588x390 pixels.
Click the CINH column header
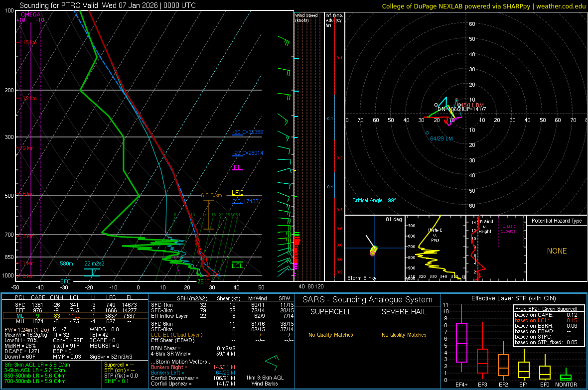(56, 297)
